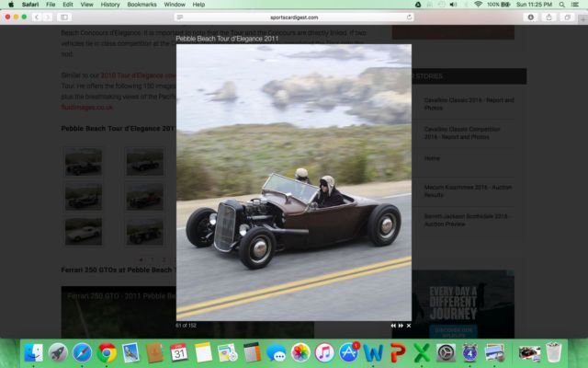Open the Wi-Fi status menu

pos(478,5)
